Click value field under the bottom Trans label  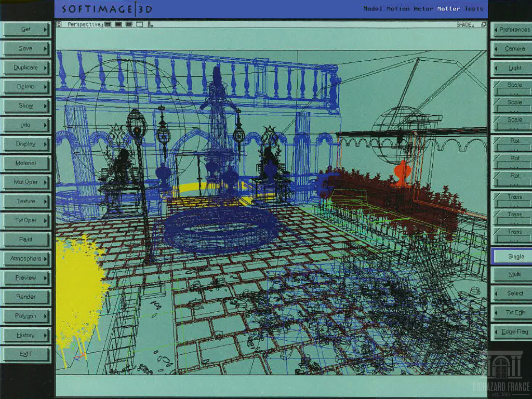[x=514, y=240]
